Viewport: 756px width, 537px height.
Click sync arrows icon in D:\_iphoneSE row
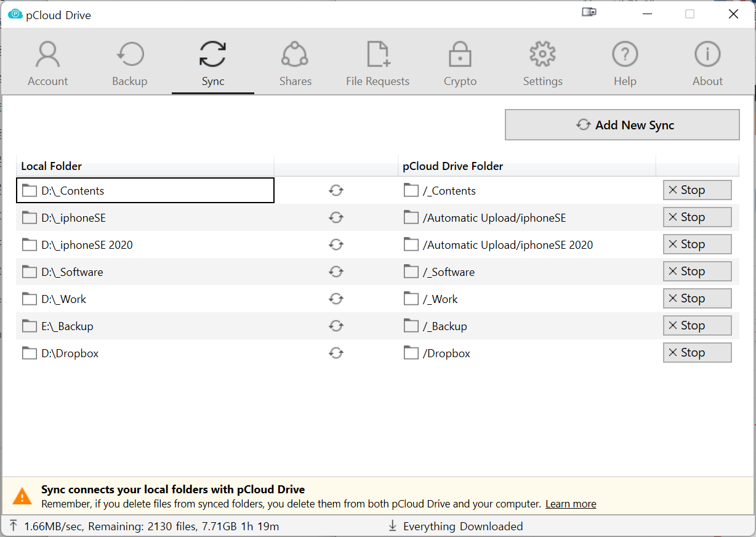click(x=336, y=218)
